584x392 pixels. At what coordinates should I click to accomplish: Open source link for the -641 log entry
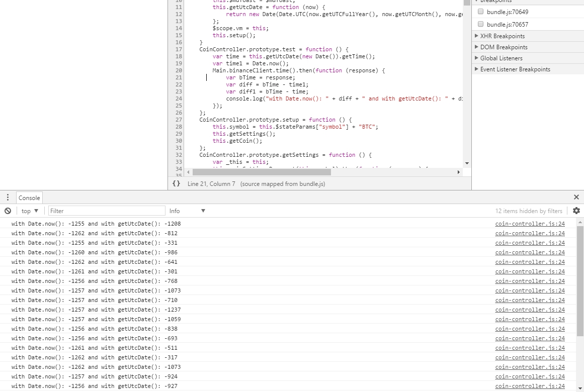pos(530,262)
